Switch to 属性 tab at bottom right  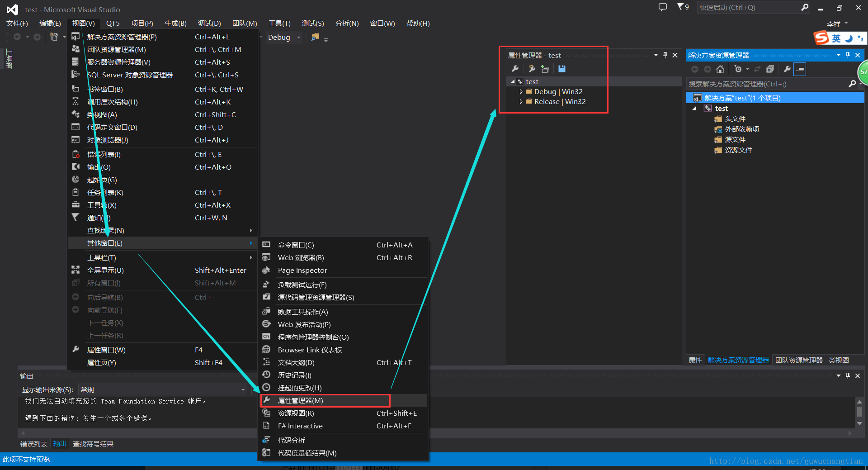[695, 360]
